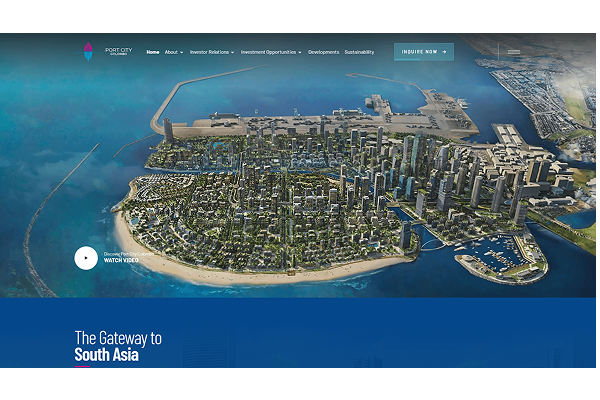The image size is (600, 400).
Task: Expand the Investment Opportunities dropdown arrow
Action: pyautogui.click(x=300, y=52)
